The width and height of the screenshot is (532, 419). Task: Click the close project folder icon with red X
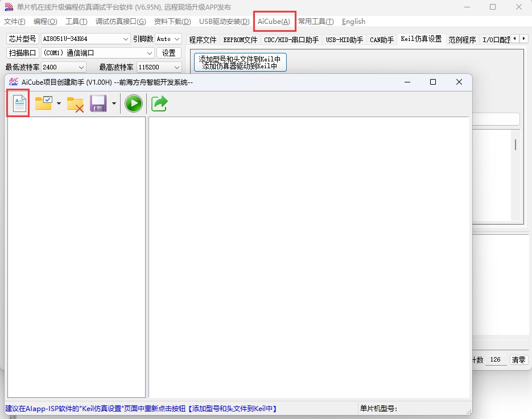(75, 104)
